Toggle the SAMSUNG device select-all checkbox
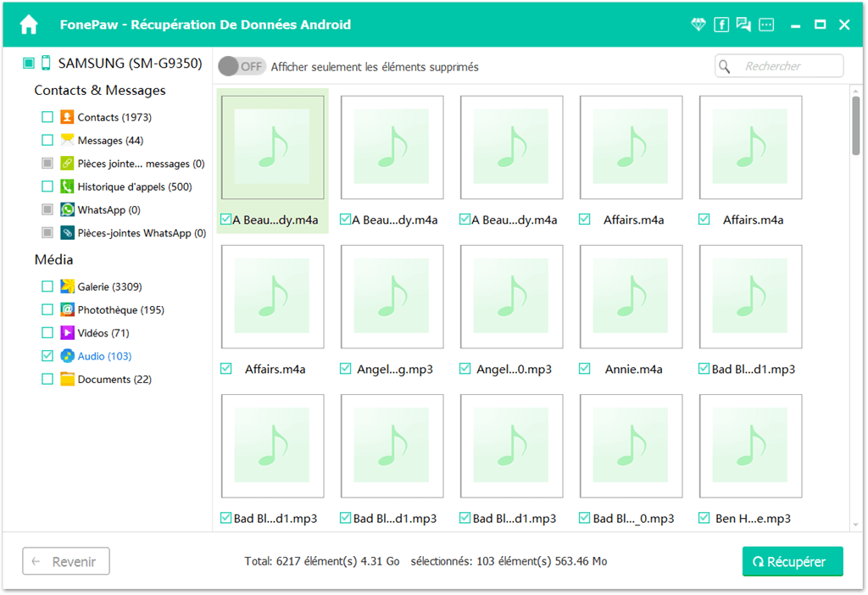Viewport: 868px width, 595px height. click(x=29, y=63)
